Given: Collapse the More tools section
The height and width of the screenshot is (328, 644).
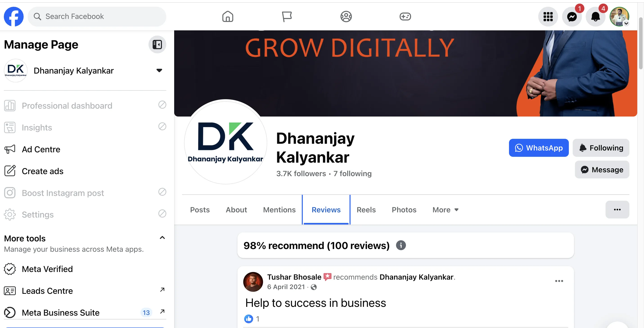Looking at the screenshot, I should [x=162, y=238].
